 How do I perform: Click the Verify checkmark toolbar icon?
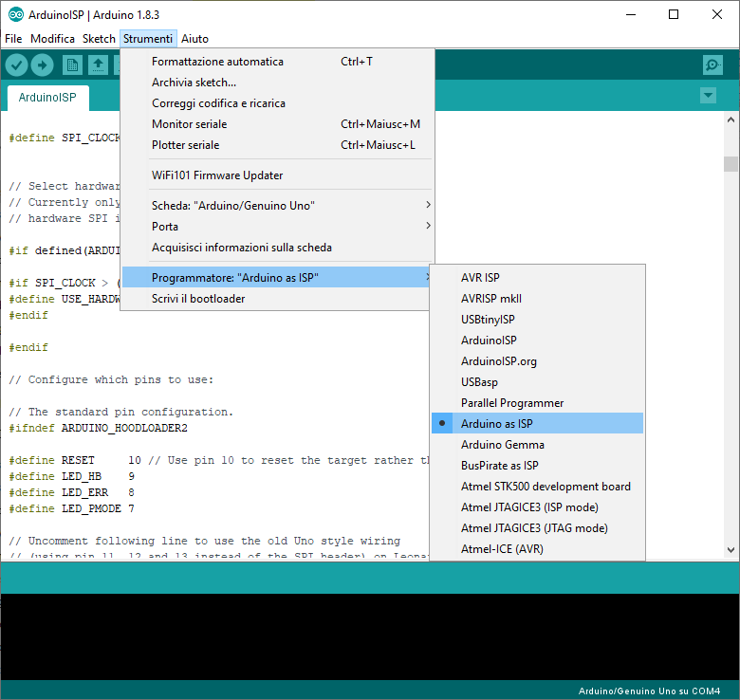(x=16, y=65)
